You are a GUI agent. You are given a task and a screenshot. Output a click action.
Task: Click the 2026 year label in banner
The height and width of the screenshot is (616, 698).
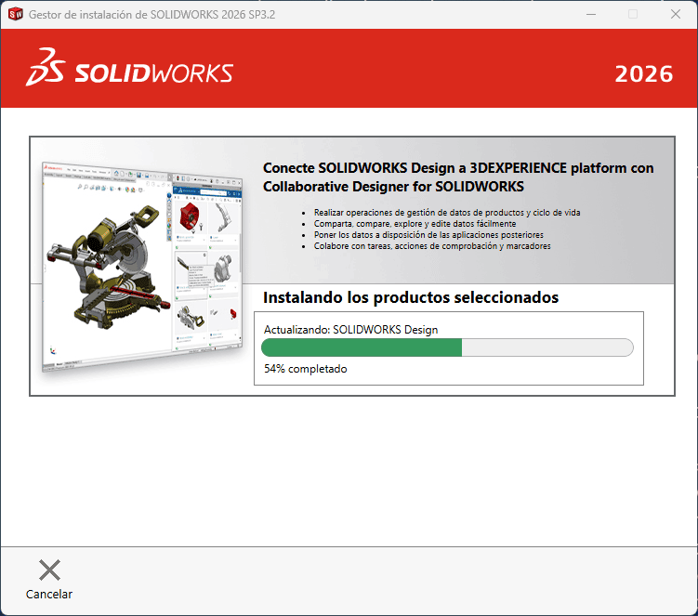click(644, 74)
